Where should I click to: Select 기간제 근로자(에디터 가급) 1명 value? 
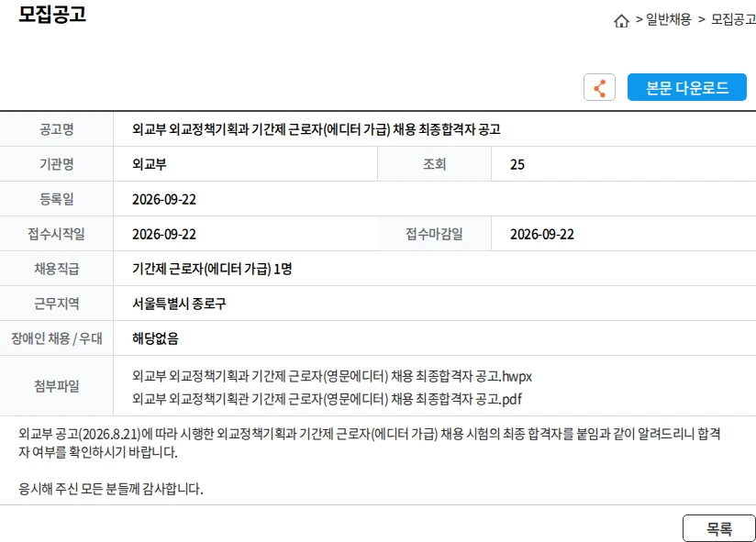[212, 269]
